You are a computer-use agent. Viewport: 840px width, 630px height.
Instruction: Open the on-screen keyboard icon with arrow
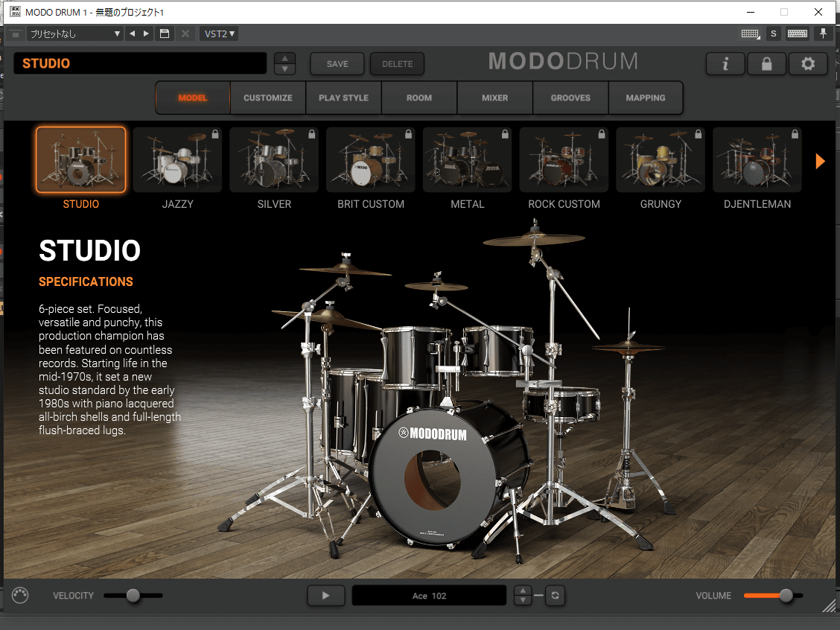click(750, 34)
